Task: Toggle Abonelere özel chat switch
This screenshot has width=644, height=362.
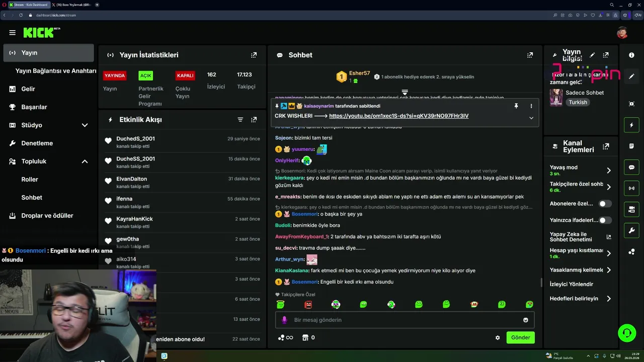Action: [605, 204]
